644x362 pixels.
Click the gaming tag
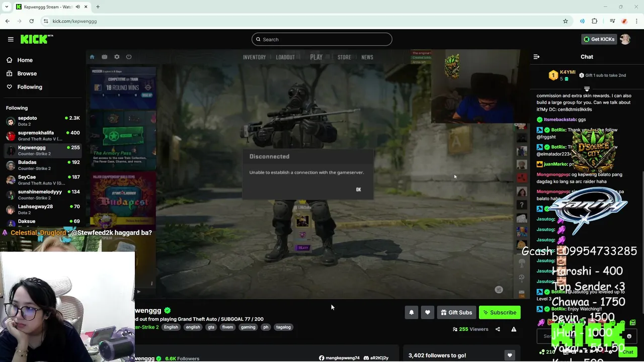[248, 327]
